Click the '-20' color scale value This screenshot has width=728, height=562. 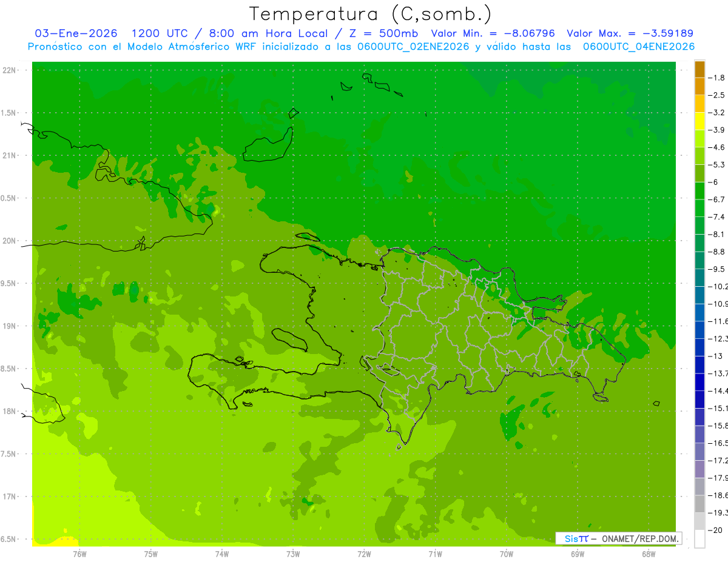715,530
